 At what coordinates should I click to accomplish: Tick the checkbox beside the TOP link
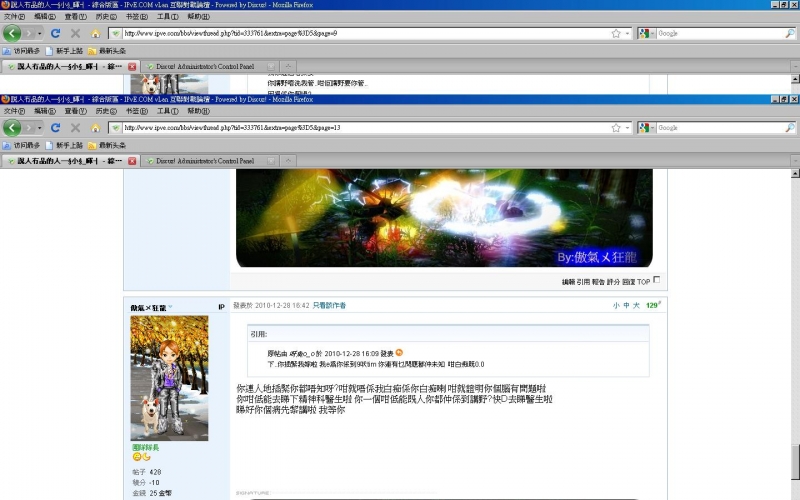click(657, 280)
